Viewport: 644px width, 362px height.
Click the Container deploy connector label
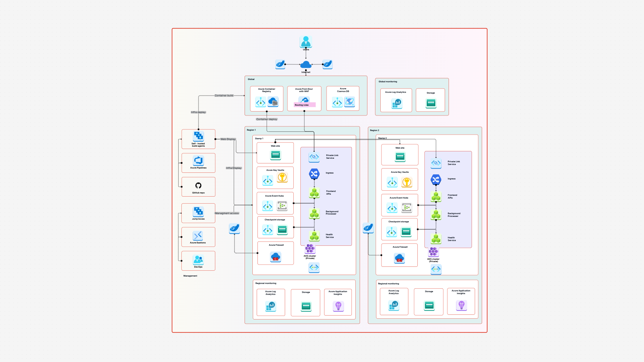[267, 119]
